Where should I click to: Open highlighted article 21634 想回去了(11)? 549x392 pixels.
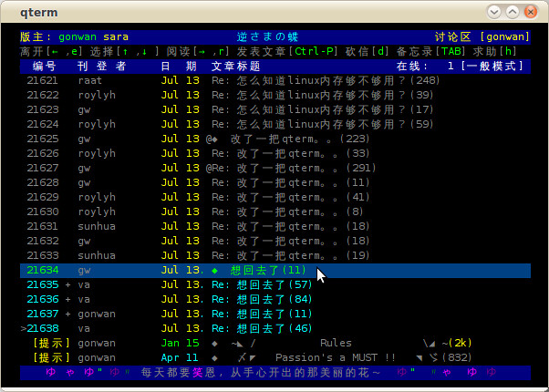tap(275, 270)
